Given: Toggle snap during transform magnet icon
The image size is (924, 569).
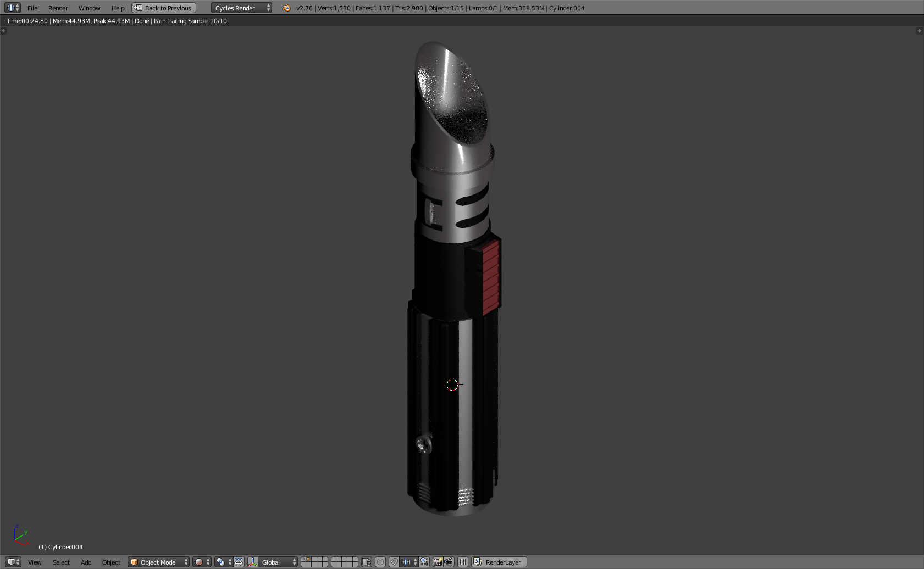Looking at the screenshot, I should pos(394,562).
